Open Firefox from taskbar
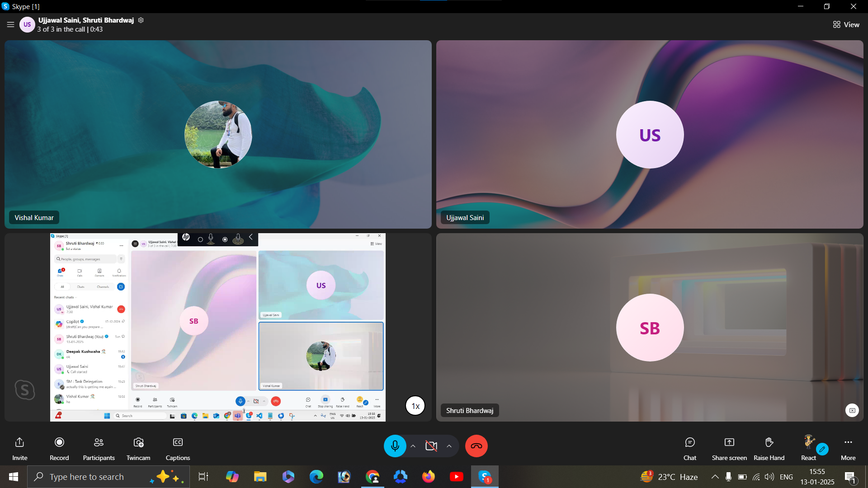This screenshot has width=868, height=488. (x=429, y=477)
